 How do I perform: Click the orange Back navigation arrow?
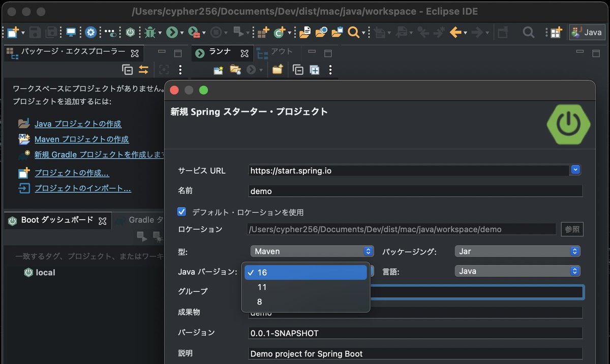(x=455, y=33)
